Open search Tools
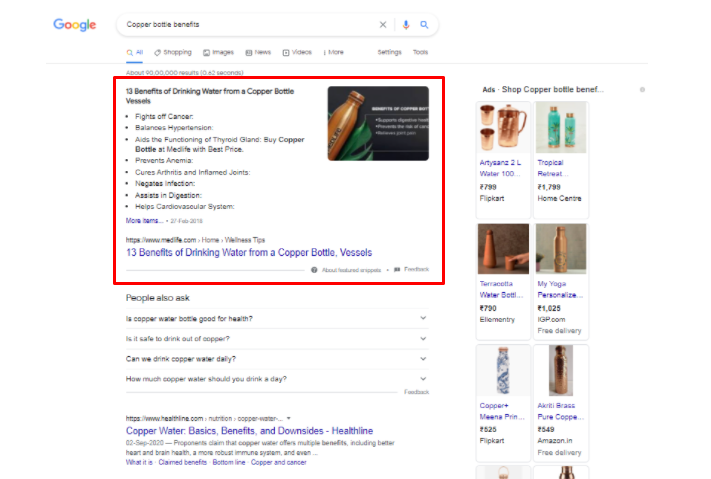The image size is (711, 479). pos(420,52)
